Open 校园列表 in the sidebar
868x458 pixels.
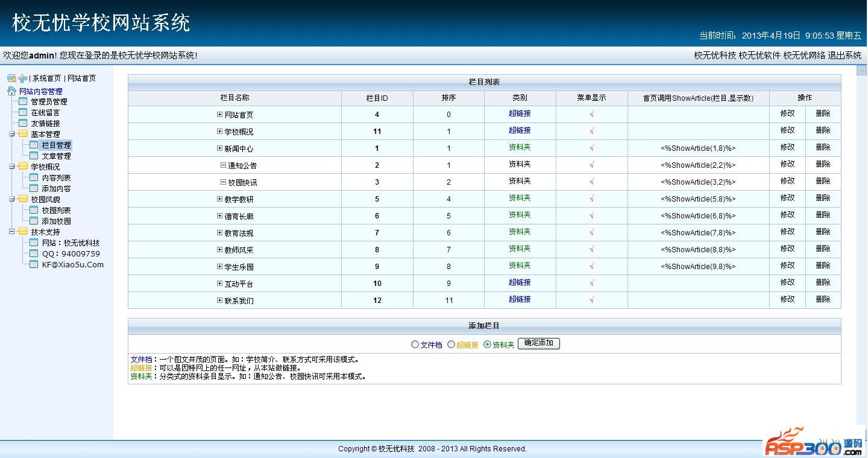[56, 211]
